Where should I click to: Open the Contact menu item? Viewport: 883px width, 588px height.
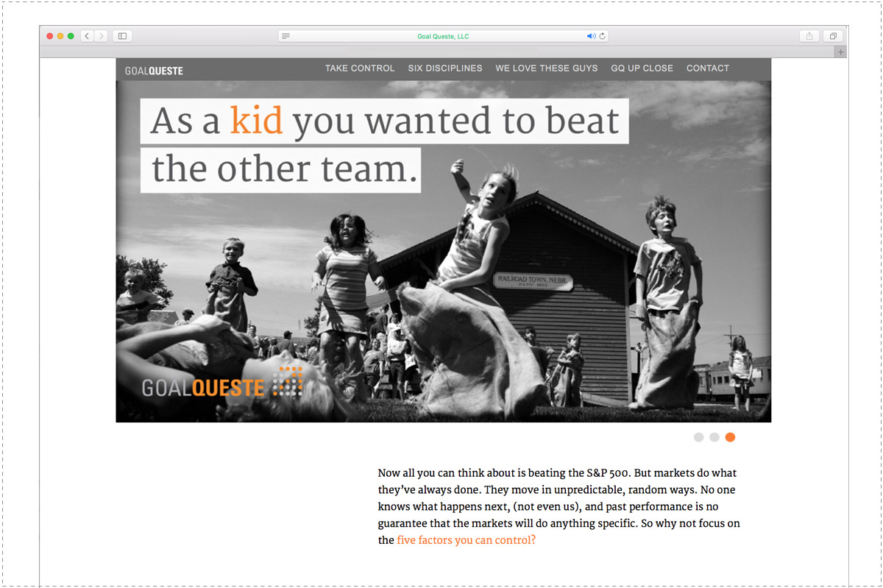click(x=708, y=68)
